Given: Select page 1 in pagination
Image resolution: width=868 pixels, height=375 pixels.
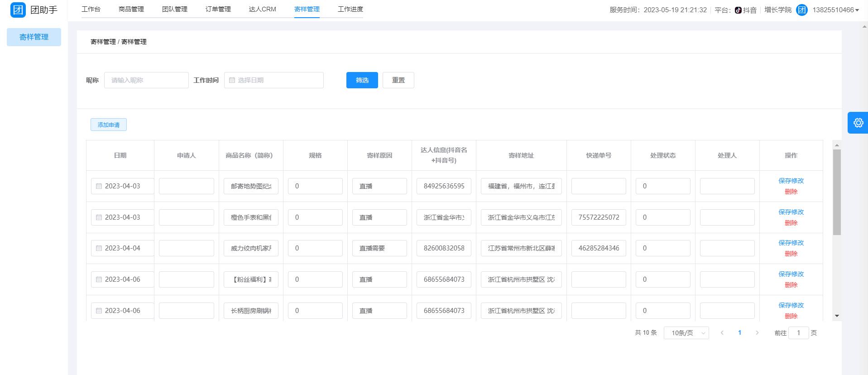Looking at the screenshot, I should pyautogui.click(x=740, y=333).
